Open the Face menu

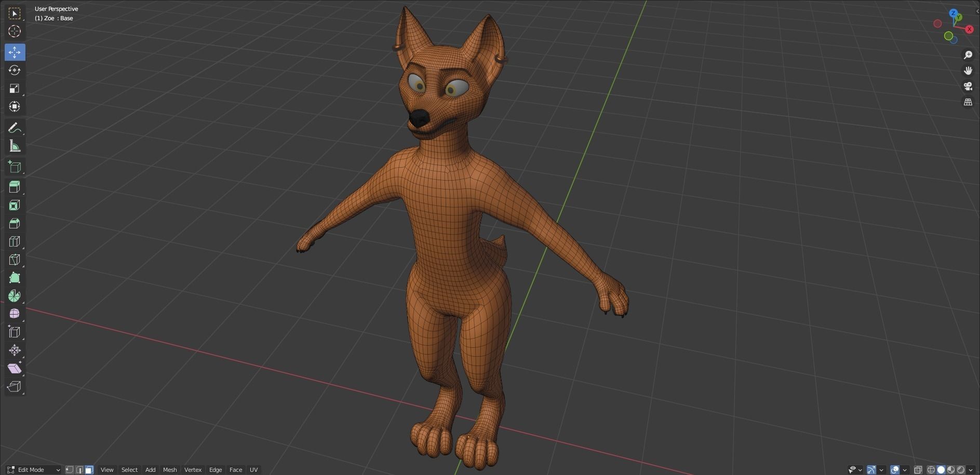(x=236, y=470)
